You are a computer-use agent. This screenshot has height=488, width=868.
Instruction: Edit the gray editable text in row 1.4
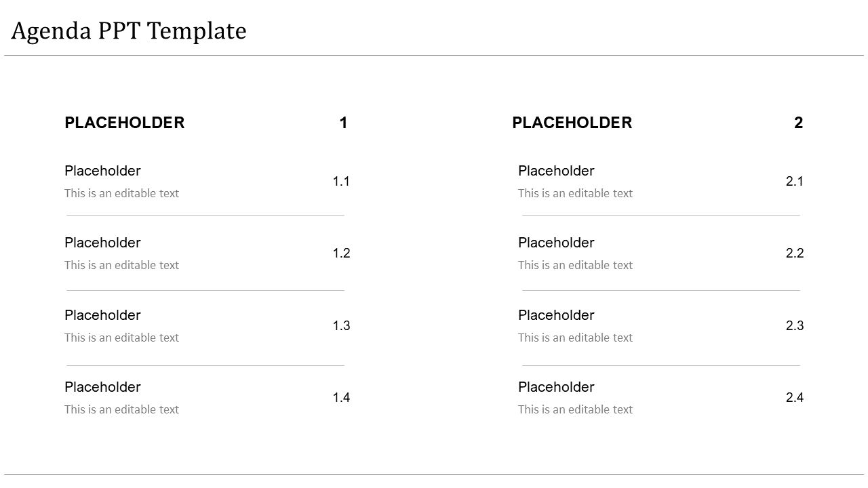tap(121, 409)
